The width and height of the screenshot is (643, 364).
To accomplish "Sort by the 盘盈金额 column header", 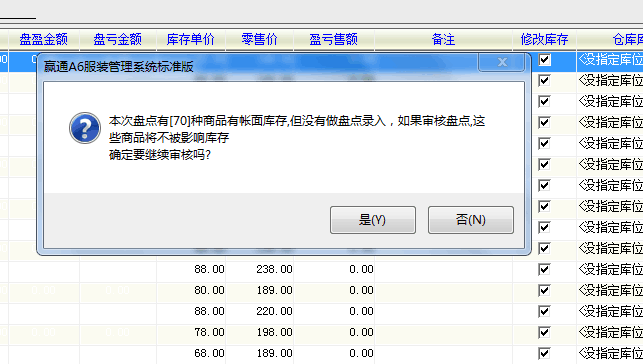I will tap(43, 39).
